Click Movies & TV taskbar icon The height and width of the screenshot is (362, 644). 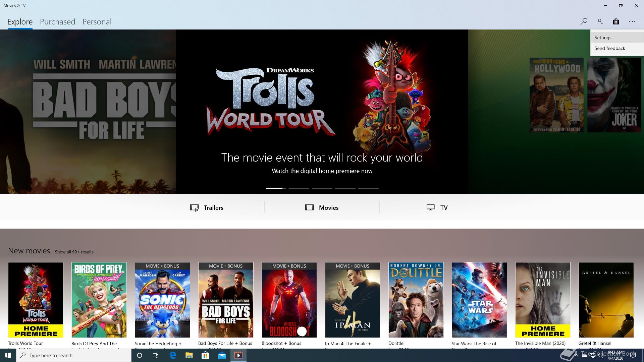(x=238, y=355)
